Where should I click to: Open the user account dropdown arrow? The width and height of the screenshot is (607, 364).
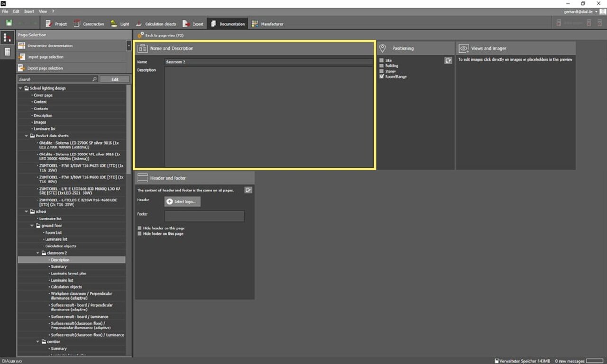coord(596,11)
